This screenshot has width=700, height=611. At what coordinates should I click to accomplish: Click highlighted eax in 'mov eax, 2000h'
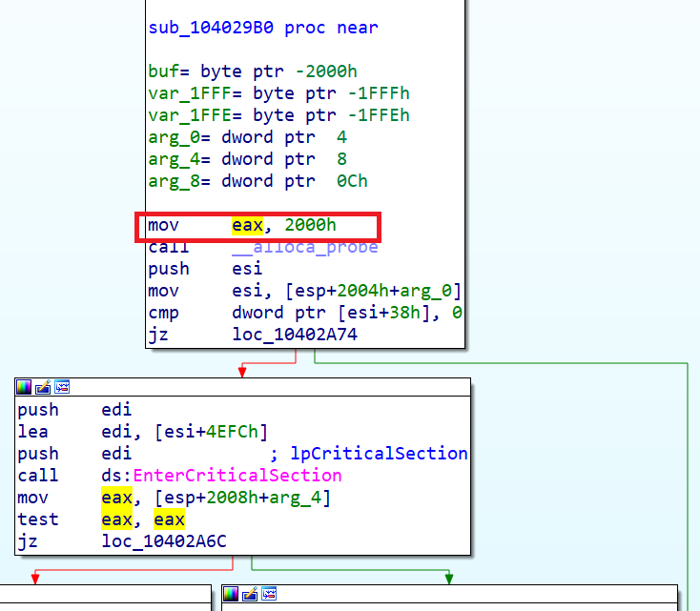[247, 225]
